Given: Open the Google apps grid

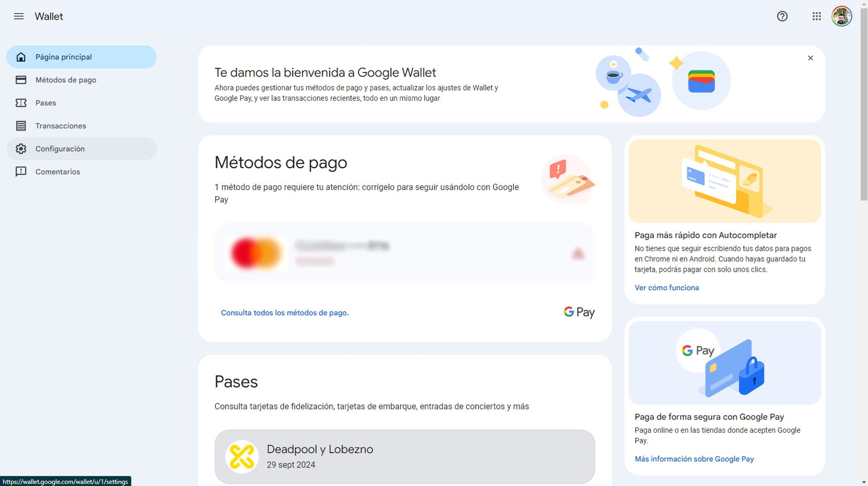Looking at the screenshot, I should 816,16.
